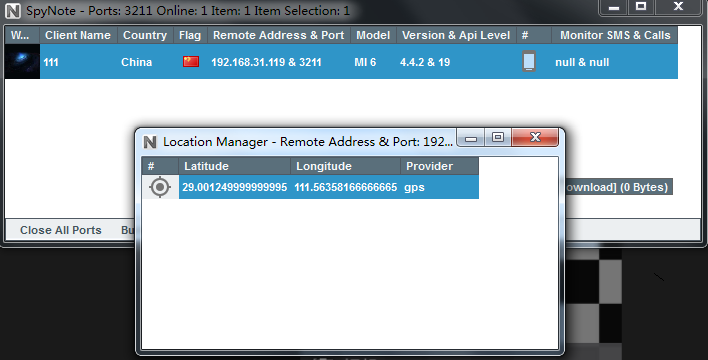
Task: Click the GPS target icon in Location Manager
Action: tap(160, 187)
